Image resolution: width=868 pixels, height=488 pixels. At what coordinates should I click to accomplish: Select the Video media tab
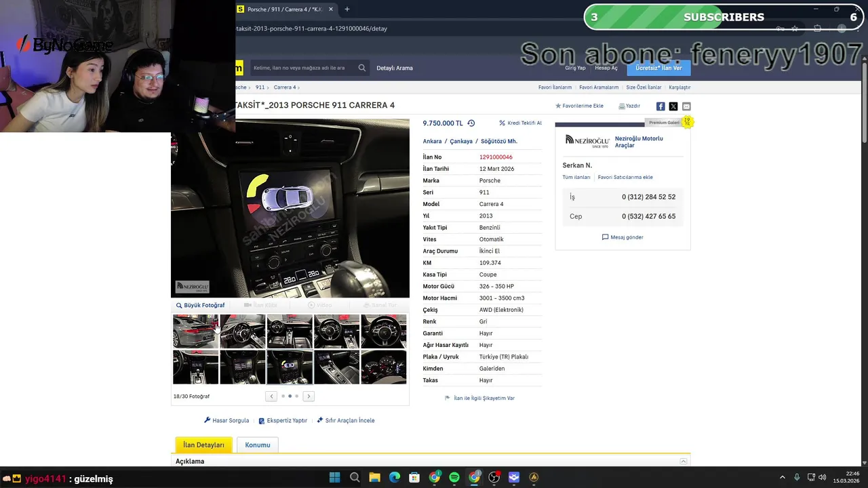[320, 305]
